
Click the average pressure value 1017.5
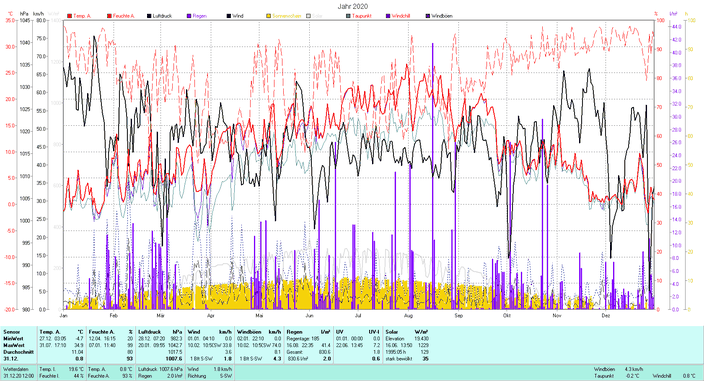click(x=176, y=352)
